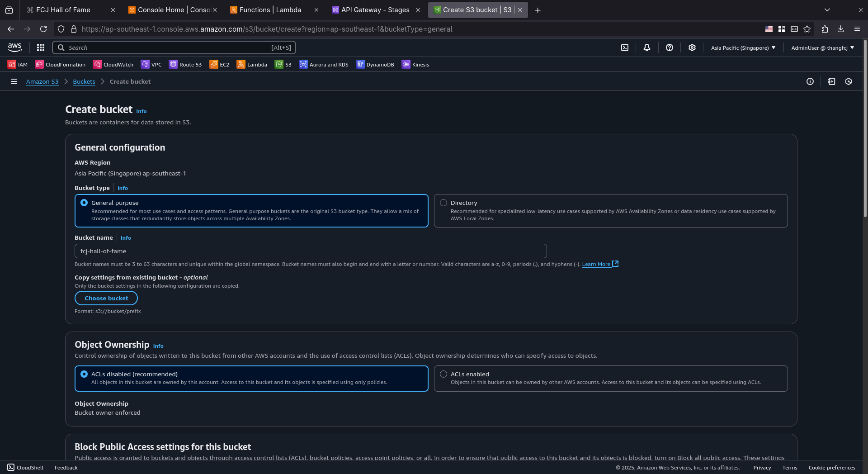Select General purpose bucket type

251,211
